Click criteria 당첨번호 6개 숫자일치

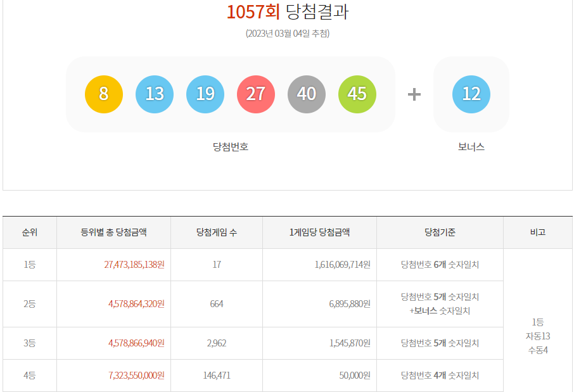point(440,265)
